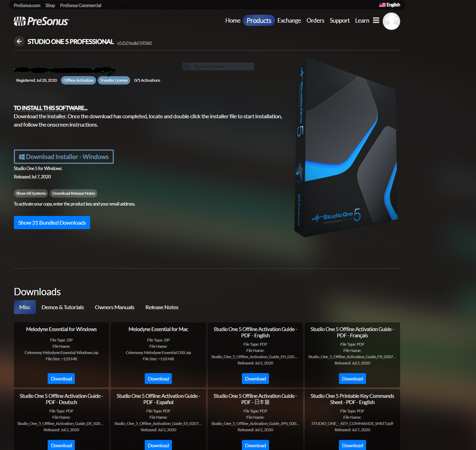476x450 pixels.
Task: Visit the PreSonus.com top link
Action: (x=27, y=5)
